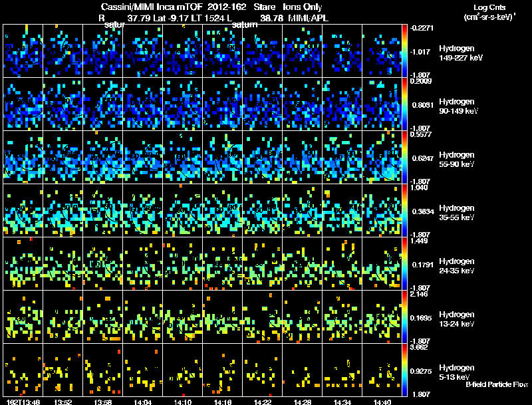Select the 14:40 Hydrogen 5-13 keV image

click(382, 370)
